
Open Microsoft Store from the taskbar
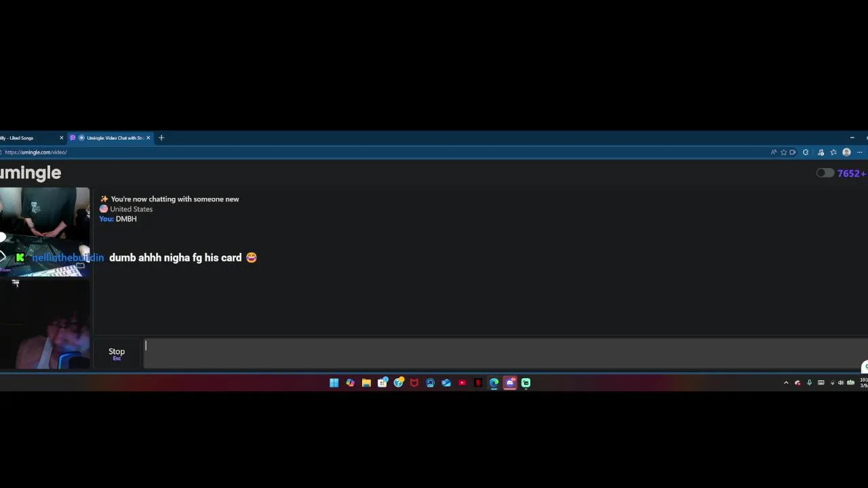point(382,383)
